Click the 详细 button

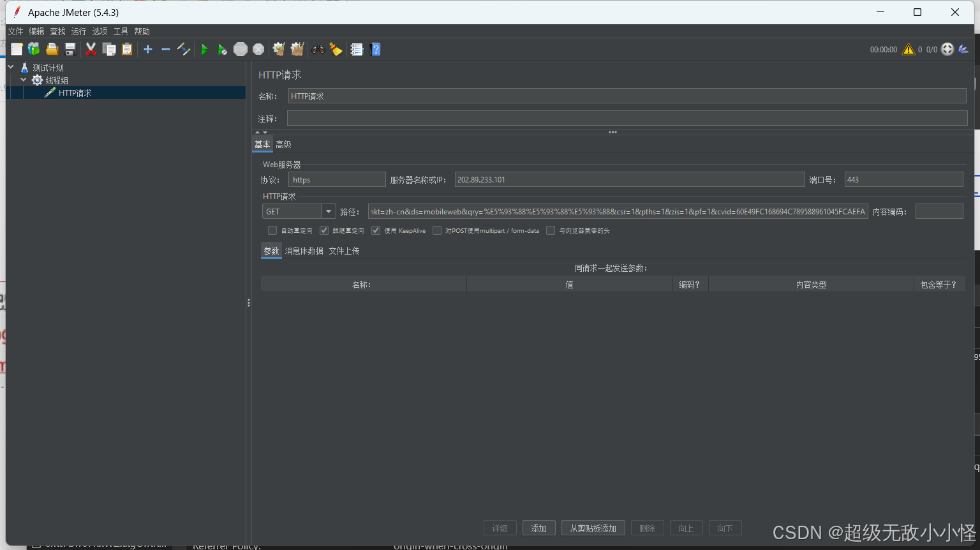500,528
